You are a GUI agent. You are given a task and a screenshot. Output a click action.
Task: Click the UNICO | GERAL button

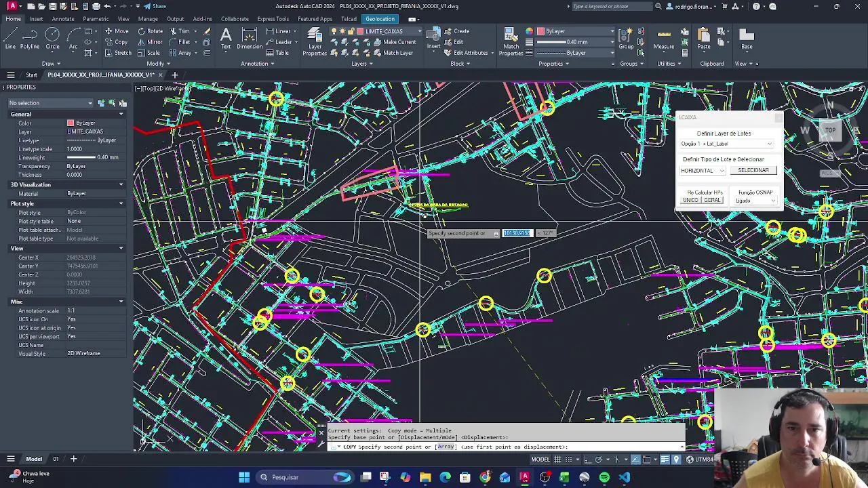coord(703,200)
